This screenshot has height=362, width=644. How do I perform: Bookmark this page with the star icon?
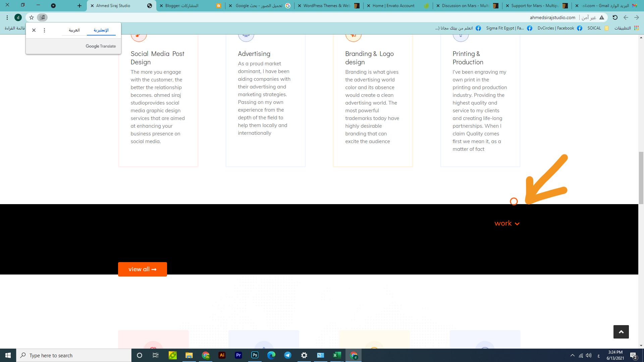pyautogui.click(x=32, y=17)
